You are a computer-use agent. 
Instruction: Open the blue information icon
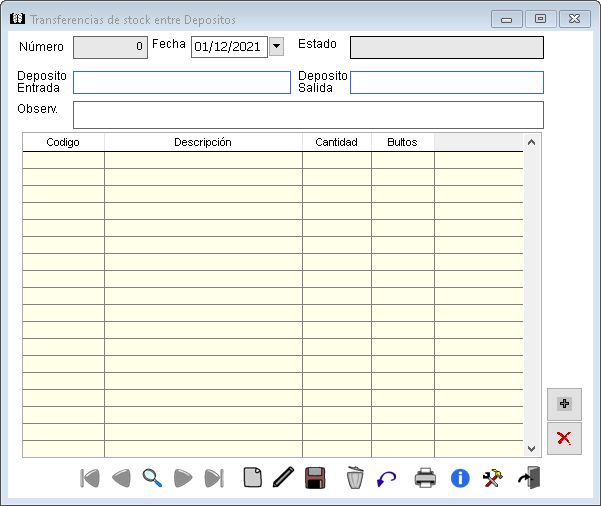tap(460, 478)
